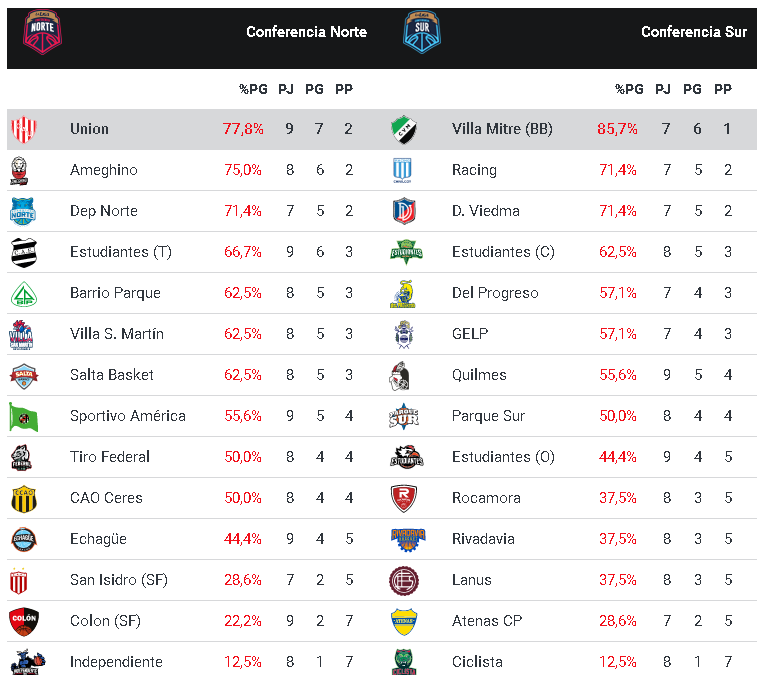Screen dimensions: 765x683
Task: Click the Salta Basket logo
Action: pos(23,375)
